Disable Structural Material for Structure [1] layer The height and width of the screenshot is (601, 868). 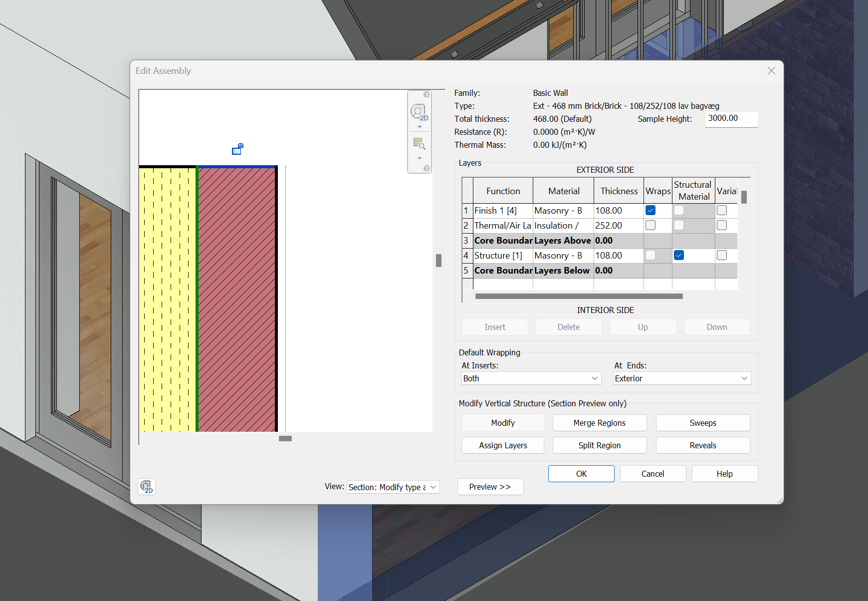(x=678, y=255)
